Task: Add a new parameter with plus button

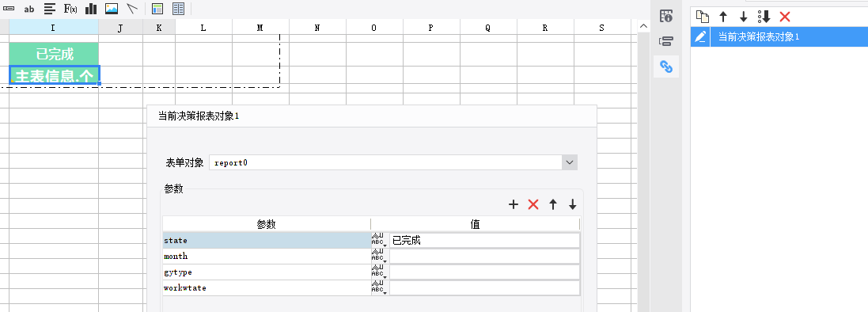Action: point(514,204)
